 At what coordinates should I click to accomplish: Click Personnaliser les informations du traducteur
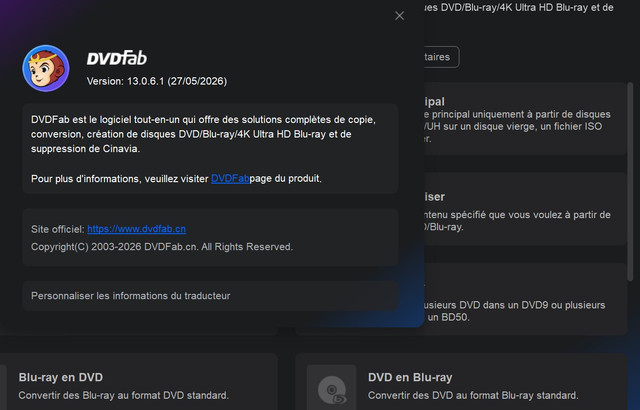pos(210,296)
